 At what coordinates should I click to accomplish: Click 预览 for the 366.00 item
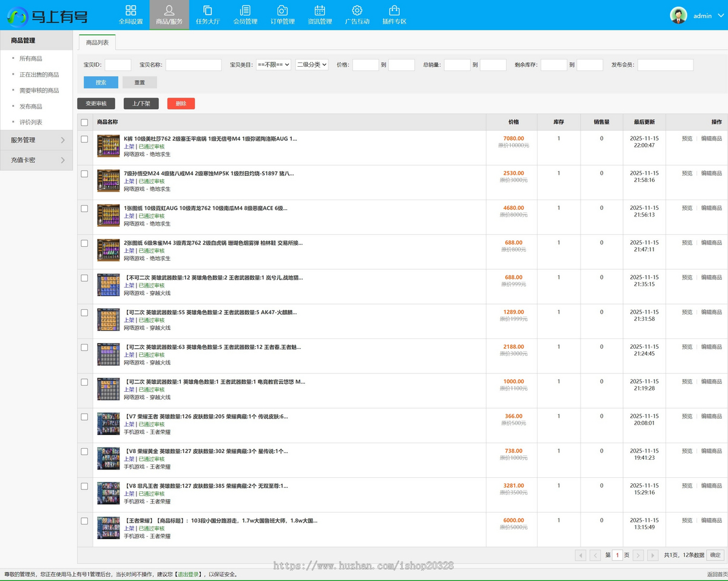point(687,417)
